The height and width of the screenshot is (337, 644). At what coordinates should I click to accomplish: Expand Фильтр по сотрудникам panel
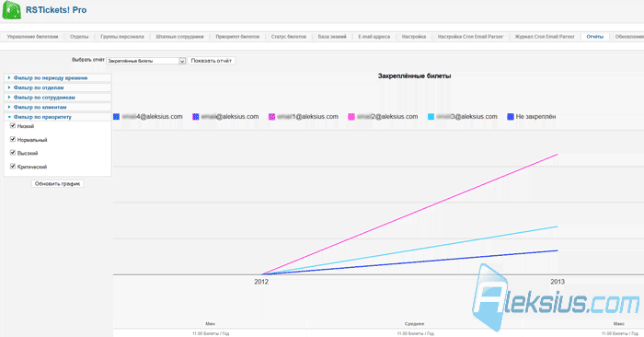click(57, 98)
